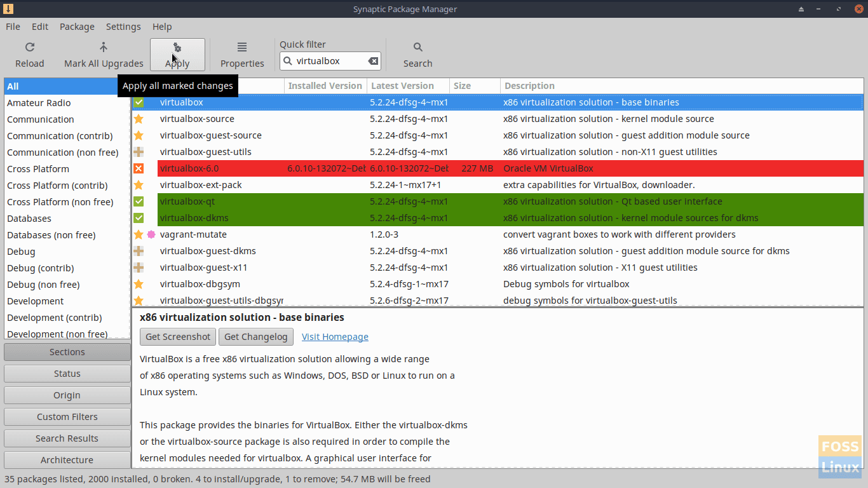Click the Get Screenshot button
The width and height of the screenshot is (868, 488).
coord(178,337)
